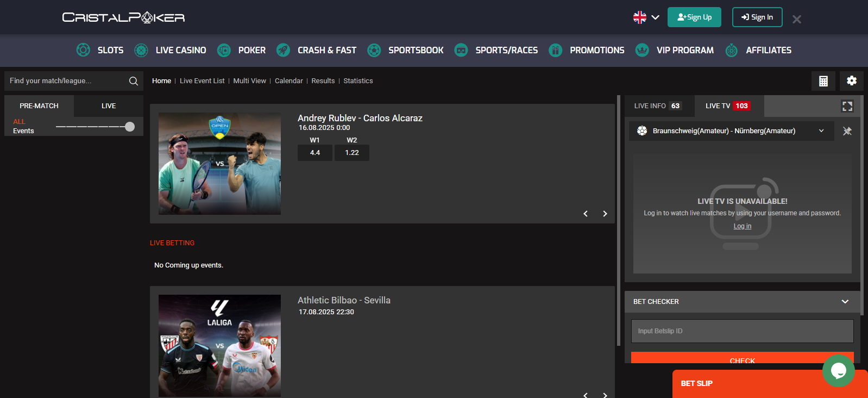This screenshot has width=868, height=398.
Task: Expand the Braunschweig - Nürnberg match dropdown
Action: pyautogui.click(x=821, y=131)
